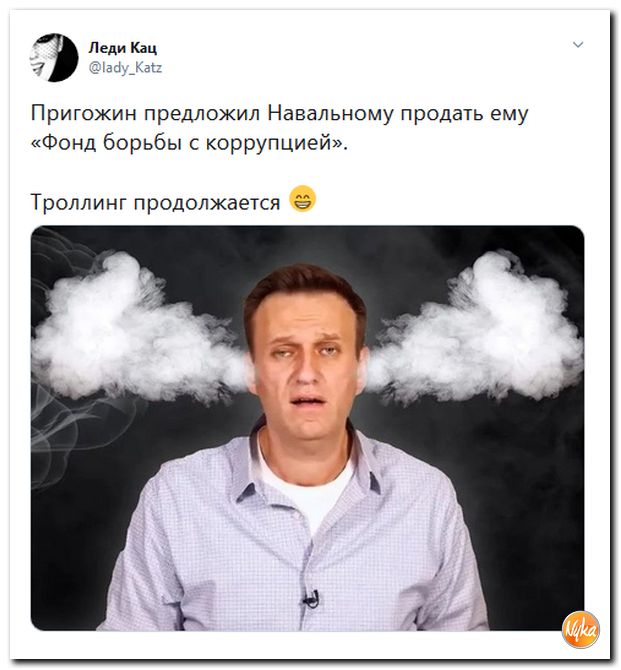Click the grinning emoji after продолжается
Image resolution: width=621 pixels, height=670 pixels.
pos(303,199)
